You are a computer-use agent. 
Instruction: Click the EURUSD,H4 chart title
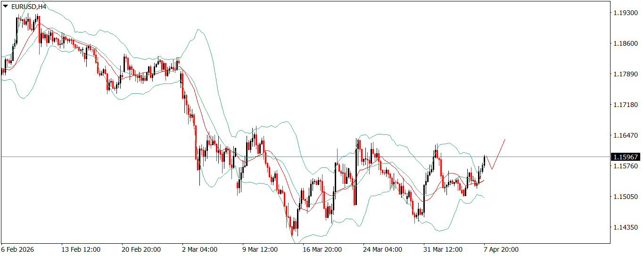pyautogui.click(x=28, y=6)
